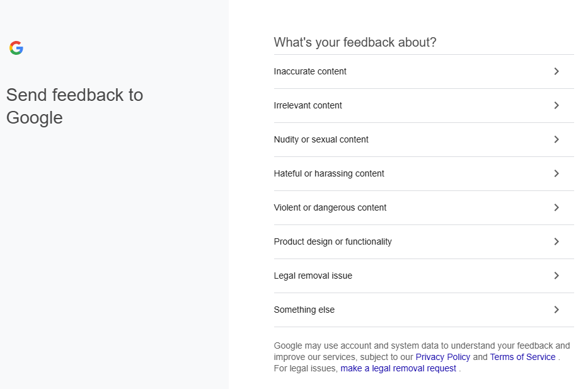Select Something else feedback option
Image resolution: width=588 pixels, height=389 pixels.
304,310
